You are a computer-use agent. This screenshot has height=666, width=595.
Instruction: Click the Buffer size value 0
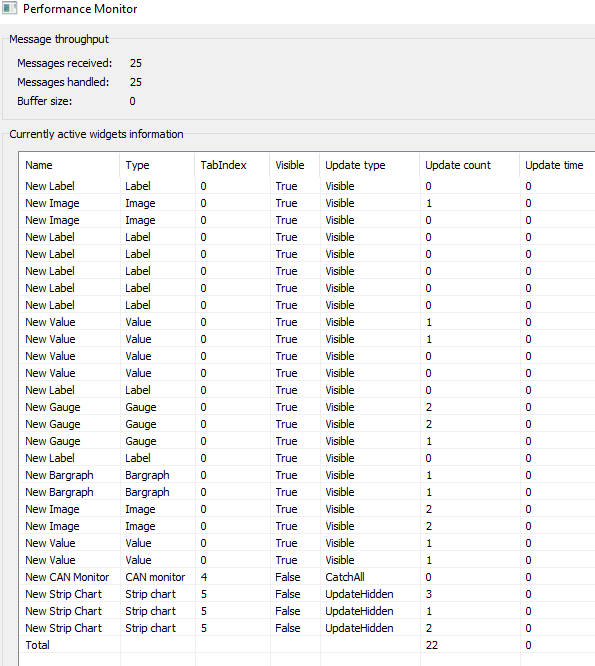133,101
